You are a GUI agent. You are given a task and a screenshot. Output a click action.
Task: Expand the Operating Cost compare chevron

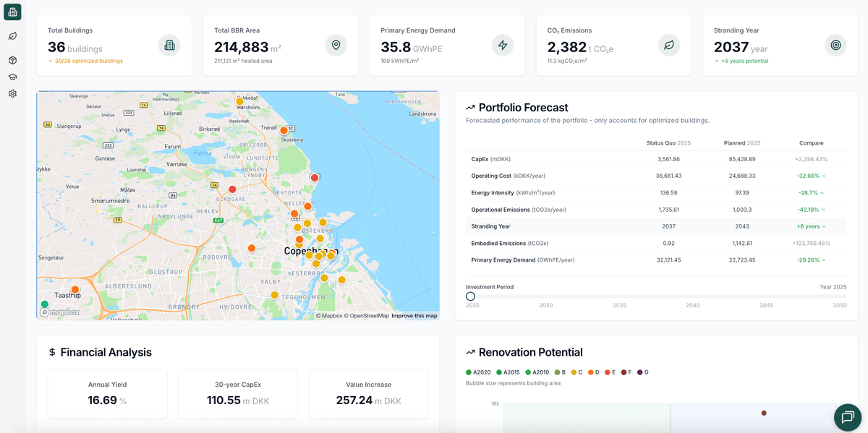(x=823, y=176)
